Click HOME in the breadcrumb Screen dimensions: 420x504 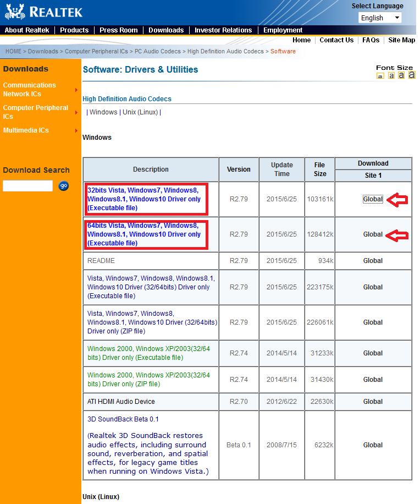13,51
